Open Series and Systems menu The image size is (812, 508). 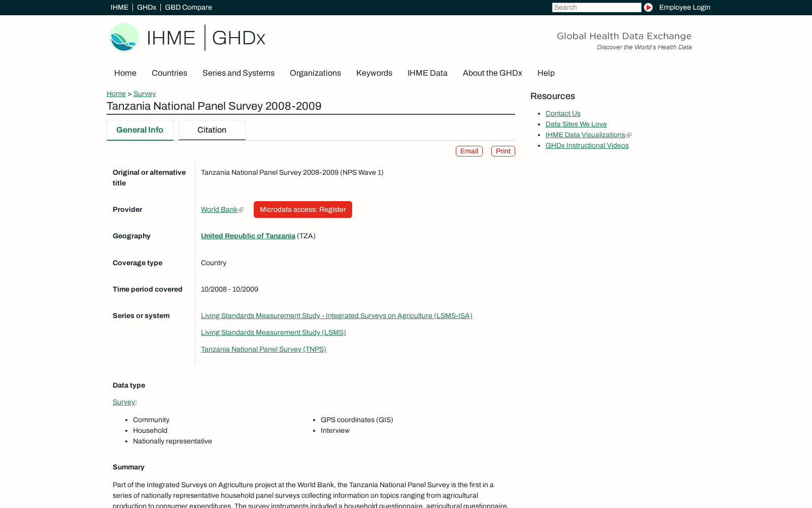[239, 73]
